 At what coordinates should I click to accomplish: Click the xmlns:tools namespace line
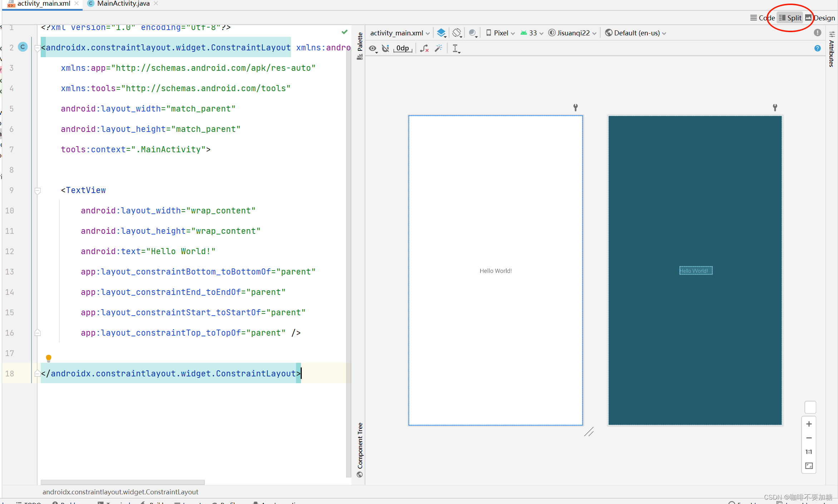coord(176,88)
